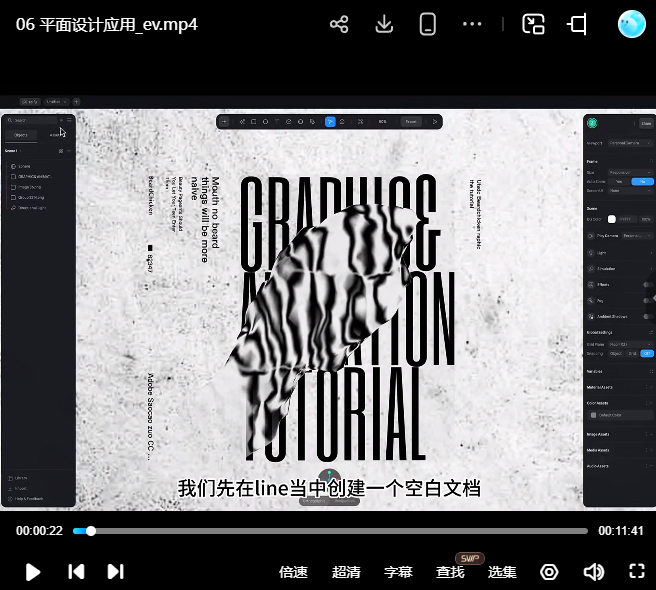Open the three-dot more options menu
The image size is (656, 590).
[473, 24]
